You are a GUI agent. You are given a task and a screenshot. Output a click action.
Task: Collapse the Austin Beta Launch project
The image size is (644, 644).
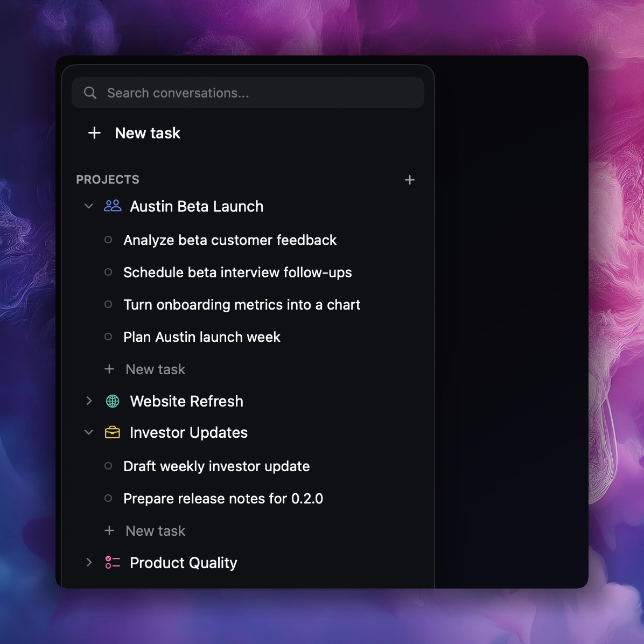(x=89, y=206)
